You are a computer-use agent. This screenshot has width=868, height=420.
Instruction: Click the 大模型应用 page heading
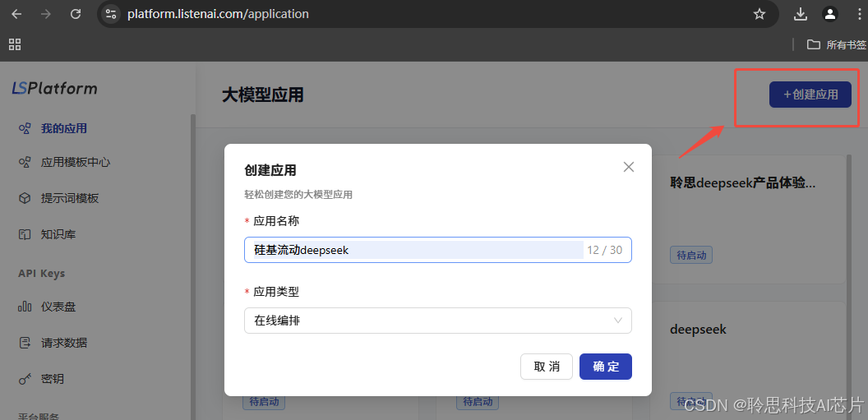pyautogui.click(x=262, y=95)
